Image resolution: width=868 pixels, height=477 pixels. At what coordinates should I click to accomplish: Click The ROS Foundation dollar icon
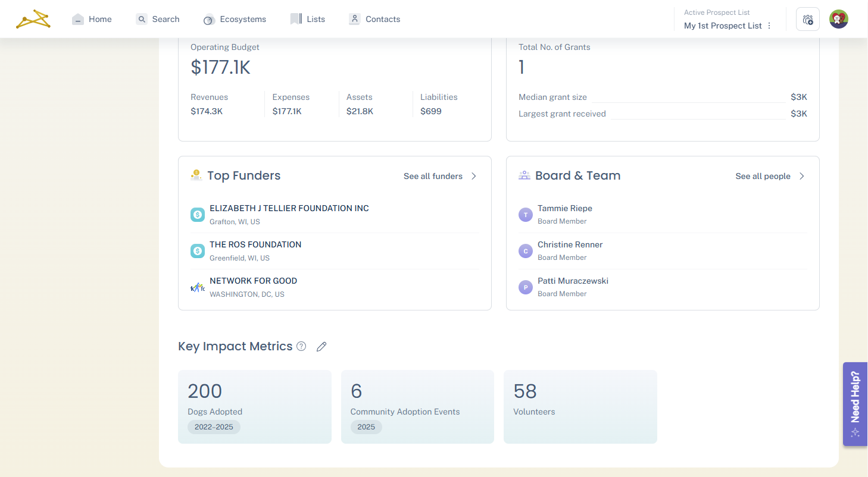click(198, 251)
